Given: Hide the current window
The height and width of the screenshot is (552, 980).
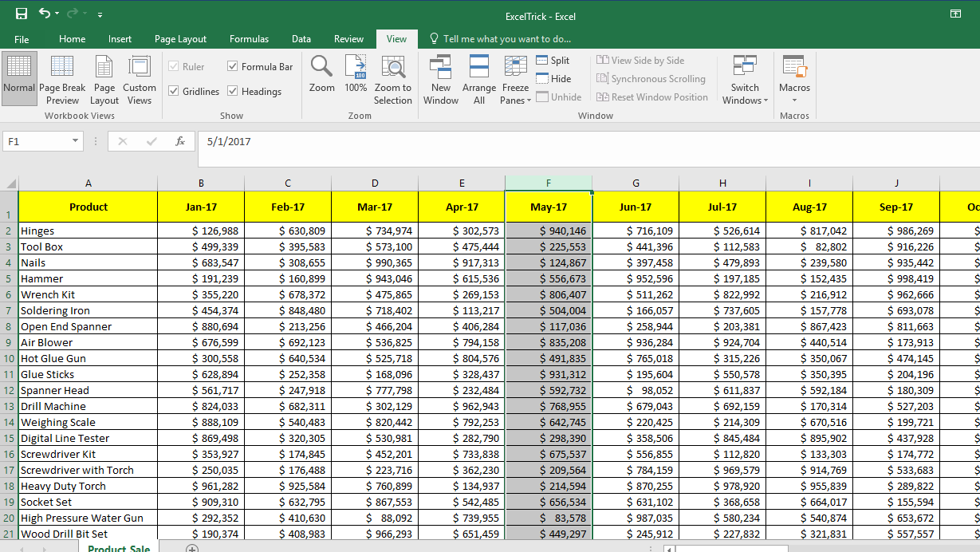Looking at the screenshot, I should coord(553,79).
